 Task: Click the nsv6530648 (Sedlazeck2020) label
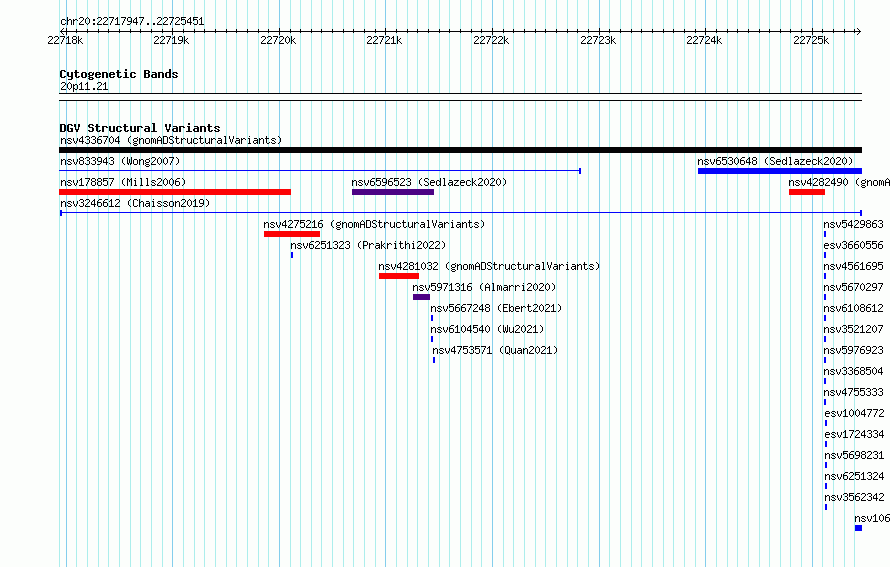[x=775, y=161]
